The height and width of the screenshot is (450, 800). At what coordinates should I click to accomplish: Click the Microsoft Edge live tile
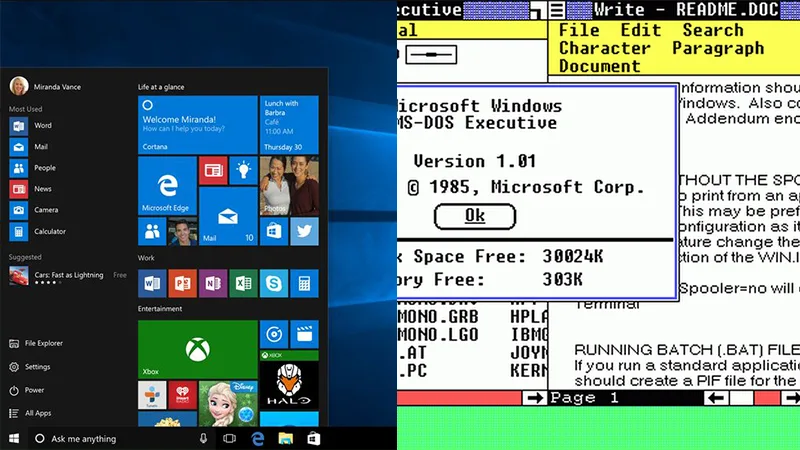click(x=167, y=186)
